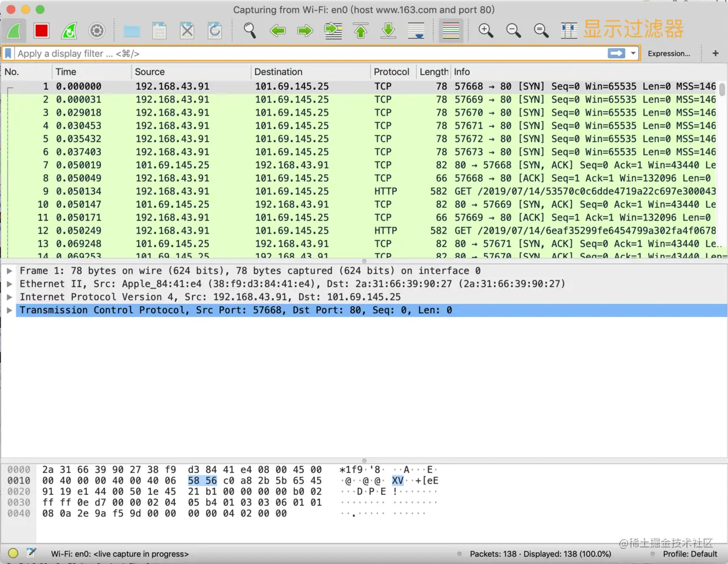Select packet 10 at time 0.050147
Viewport: 728px width, 564px height.
pyautogui.click(x=359, y=204)
